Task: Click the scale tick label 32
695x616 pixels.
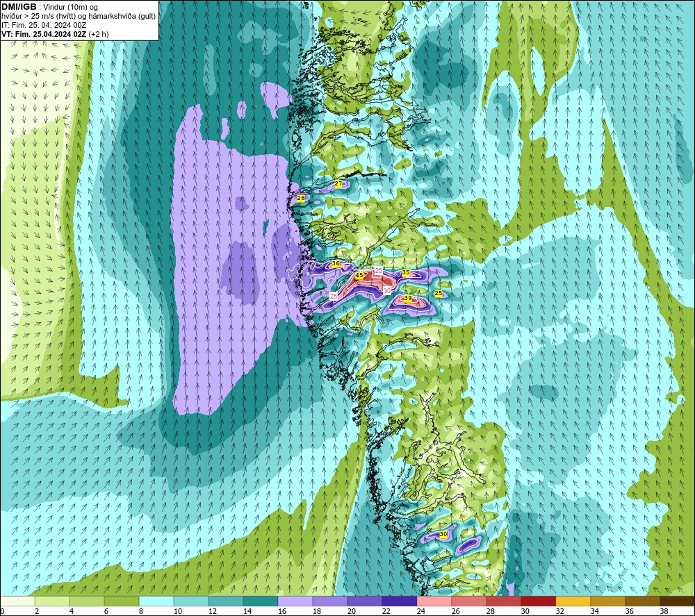Action: click(560, 612)
